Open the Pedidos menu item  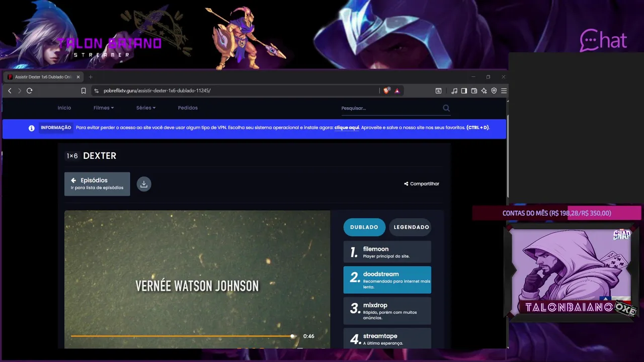click(x=188, y=108)
